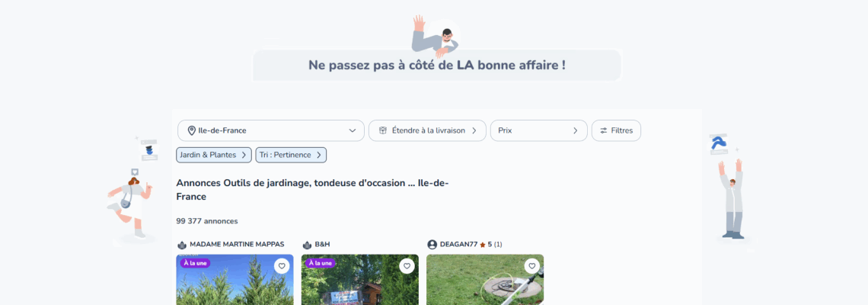
Task: Save the DEAGAN77 listing with its heart icon
Action: point(532,266)
